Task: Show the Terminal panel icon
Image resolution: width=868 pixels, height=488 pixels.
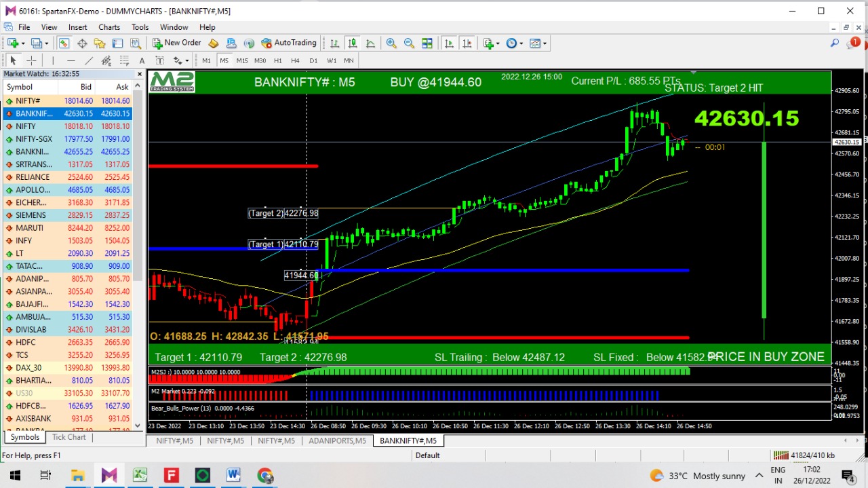Action: pyautogui.click(x=117, y=43)
